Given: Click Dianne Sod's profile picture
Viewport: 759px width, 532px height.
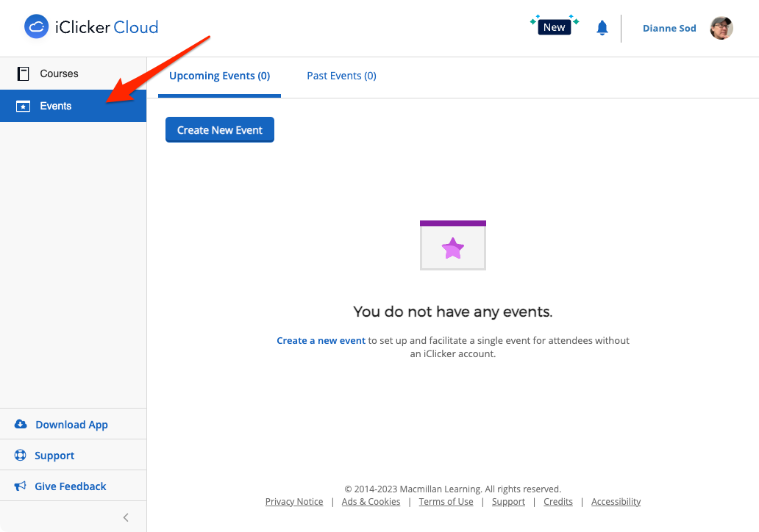Looking at the screenshot, I should [x=721, y=28].
